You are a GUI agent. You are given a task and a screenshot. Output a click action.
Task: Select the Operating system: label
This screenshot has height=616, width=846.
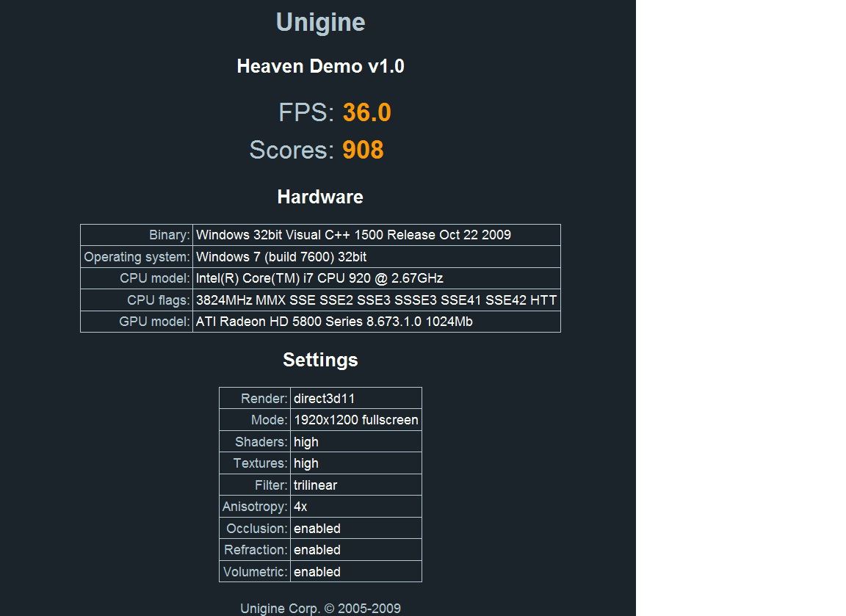point(137,257)
